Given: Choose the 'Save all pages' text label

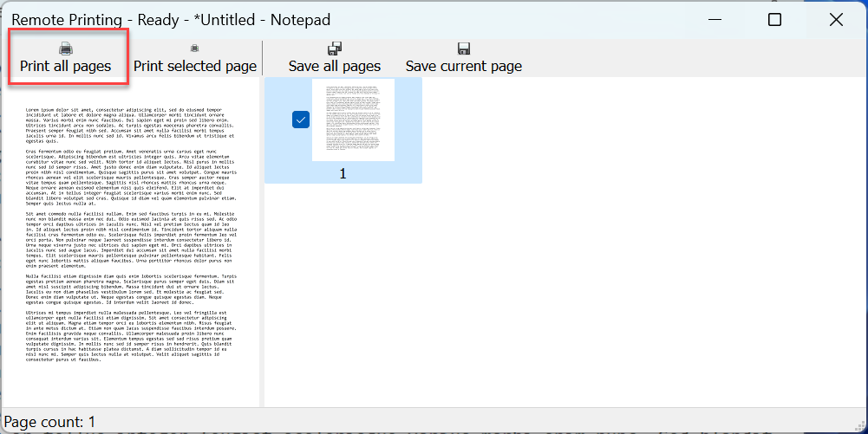Looking at the screenshot, I should pos(335,66).
